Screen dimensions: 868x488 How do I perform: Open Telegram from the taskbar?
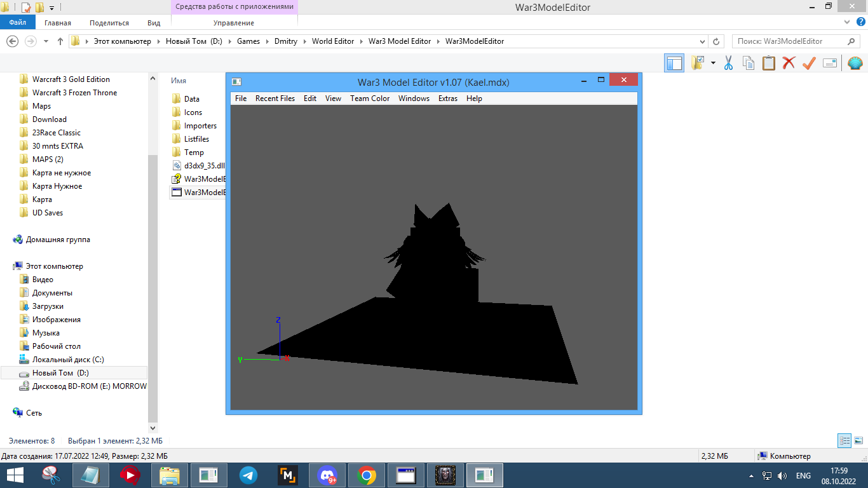tap(248, 475)
